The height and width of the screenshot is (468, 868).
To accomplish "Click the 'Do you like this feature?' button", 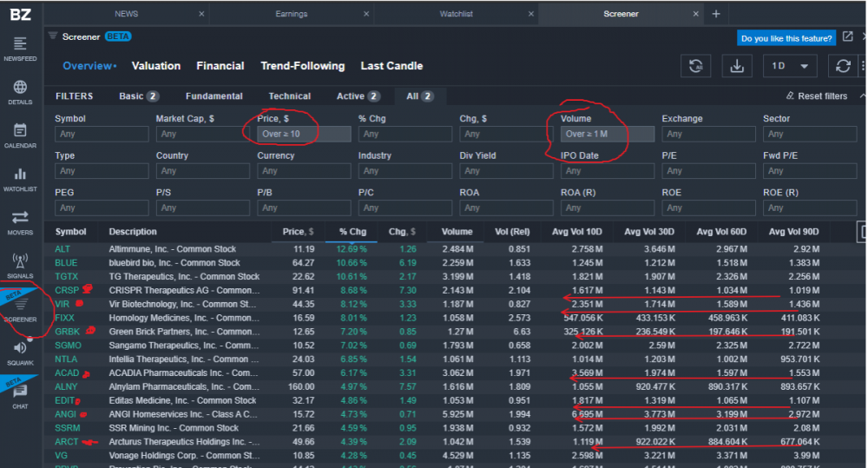I will click(x=786, y=38).
